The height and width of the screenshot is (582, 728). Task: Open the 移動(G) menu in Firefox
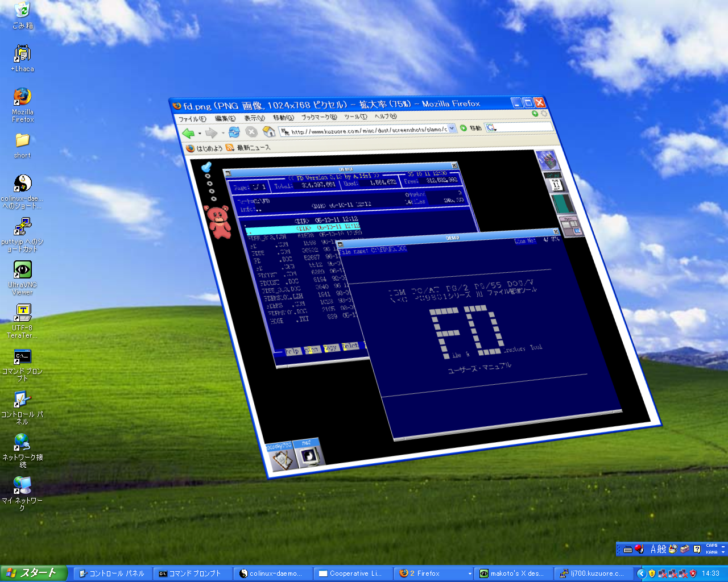coord(283,118)
